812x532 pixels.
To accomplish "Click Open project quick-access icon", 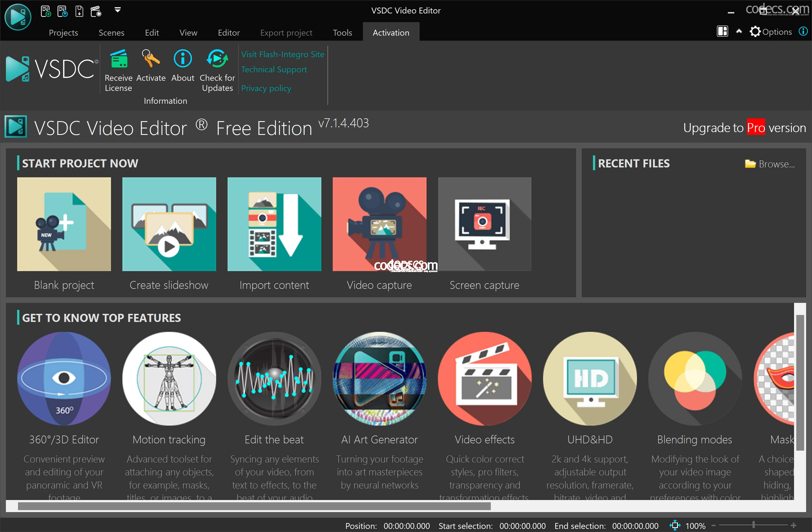I will 63,11.
